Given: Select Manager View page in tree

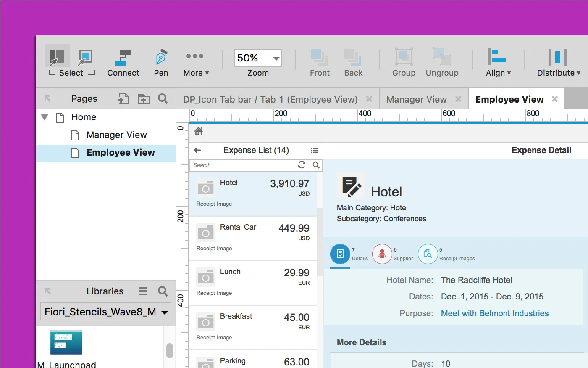Looking at the screenshot, I should (x=116, y=135).
